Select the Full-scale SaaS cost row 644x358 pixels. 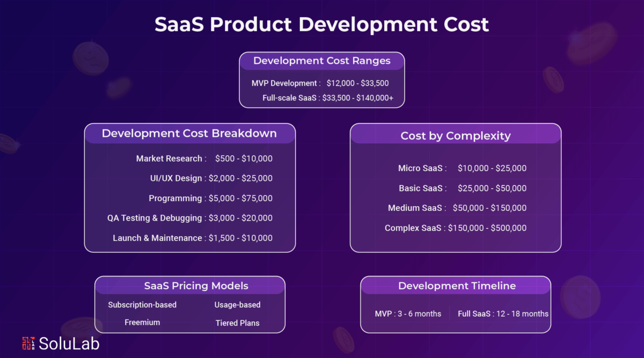327,98
